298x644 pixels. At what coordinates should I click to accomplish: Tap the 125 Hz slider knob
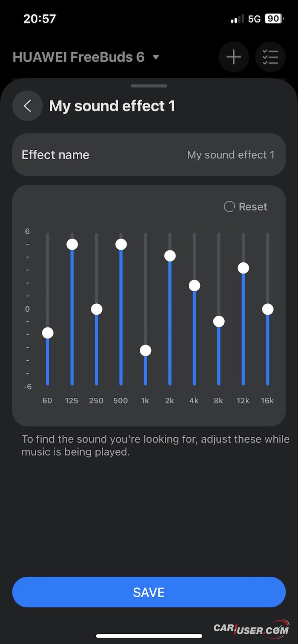(x=72, y=244)
